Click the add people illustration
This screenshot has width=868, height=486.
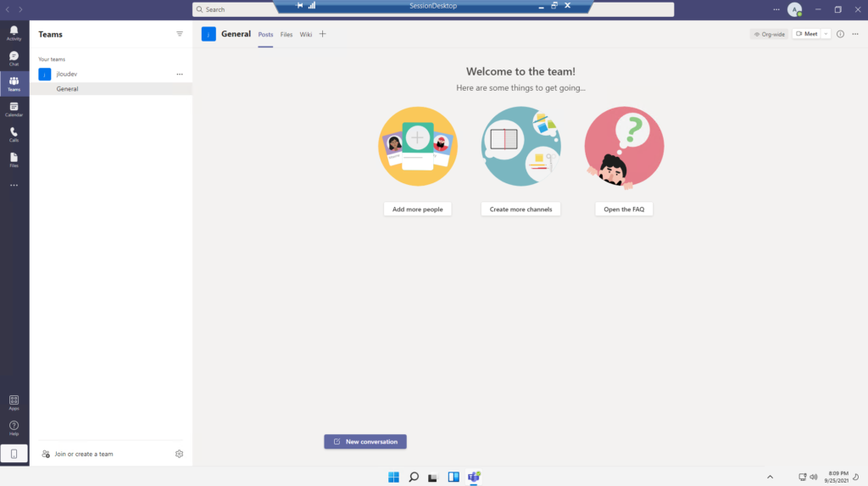(x=418, y=146)
